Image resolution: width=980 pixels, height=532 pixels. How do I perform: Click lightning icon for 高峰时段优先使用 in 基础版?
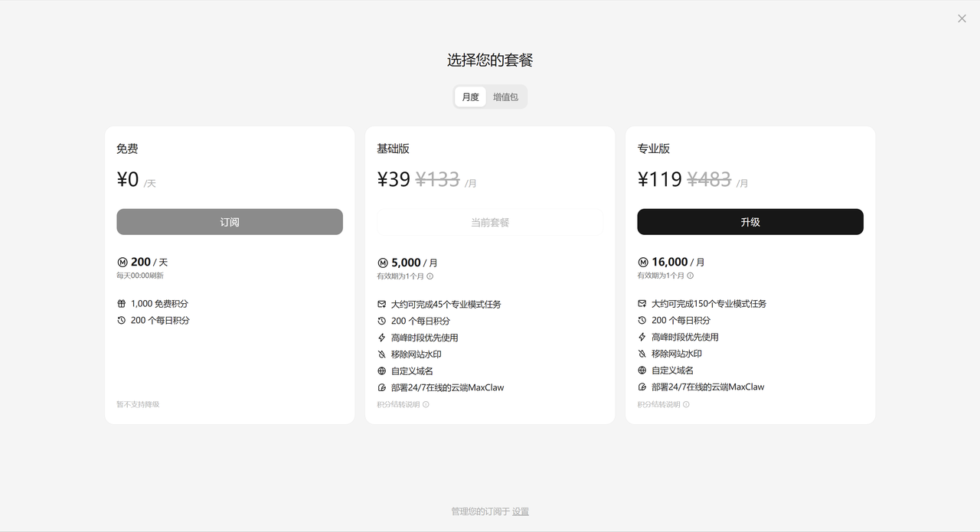pyautogui.click(x=382, y=338)
